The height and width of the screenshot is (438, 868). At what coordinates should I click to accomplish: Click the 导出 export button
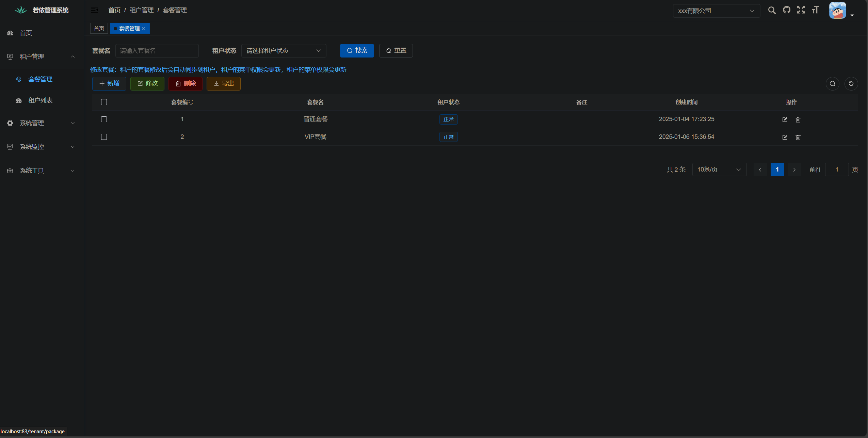223,84
